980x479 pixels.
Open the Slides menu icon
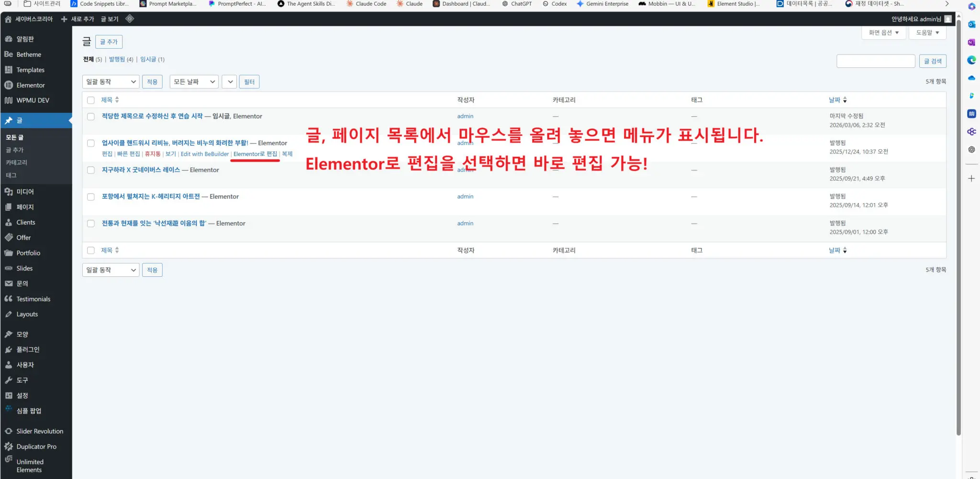(9, 268)
